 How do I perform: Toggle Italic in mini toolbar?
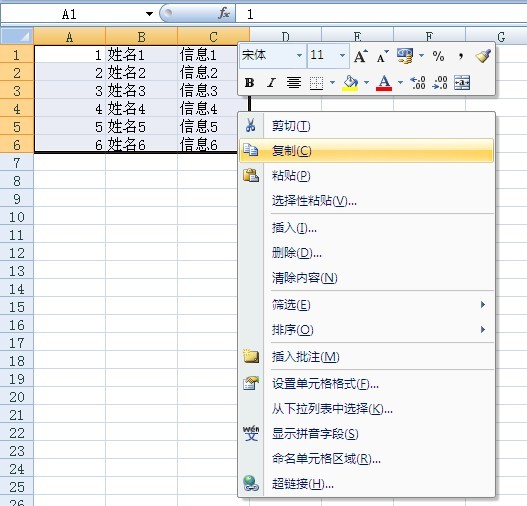point(271,82)
